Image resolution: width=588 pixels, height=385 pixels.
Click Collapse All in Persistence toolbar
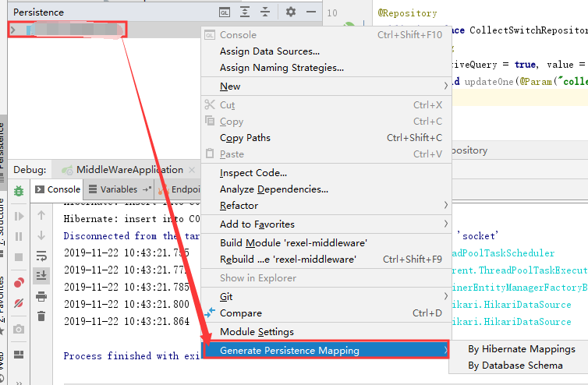click(264, 12)
